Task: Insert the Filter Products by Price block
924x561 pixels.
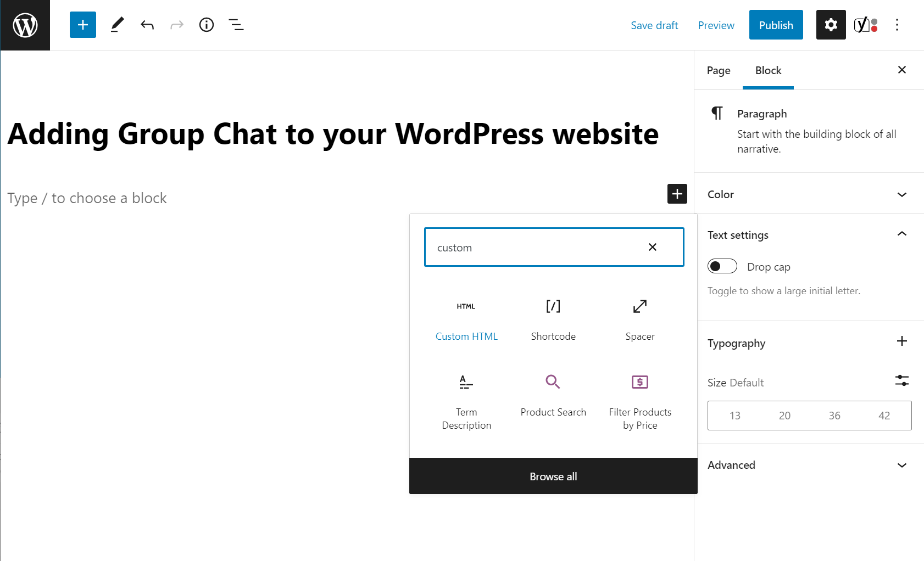Action: pyautogui.click(x=640, y=402)
